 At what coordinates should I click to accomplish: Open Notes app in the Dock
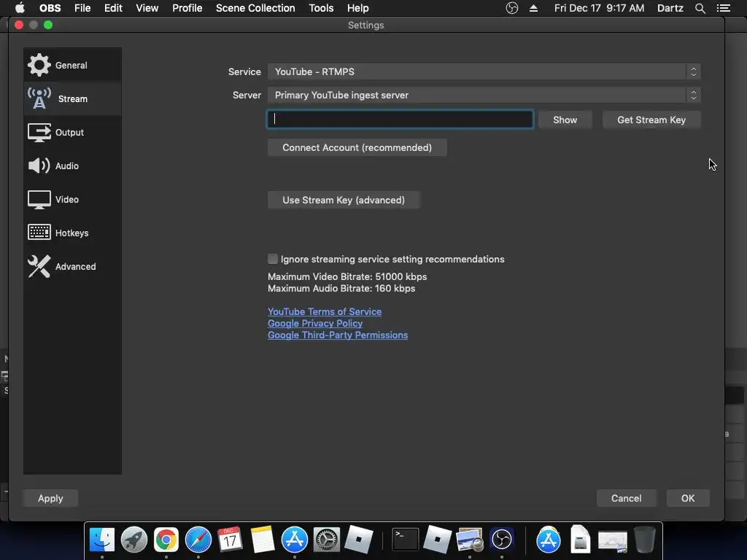[263, 540]
